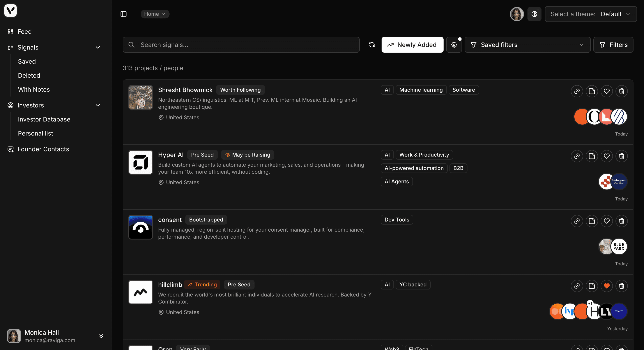Open the settings gear next to Newly Added
The height and width of the screenshot is (350, 644).
[454, 45]
